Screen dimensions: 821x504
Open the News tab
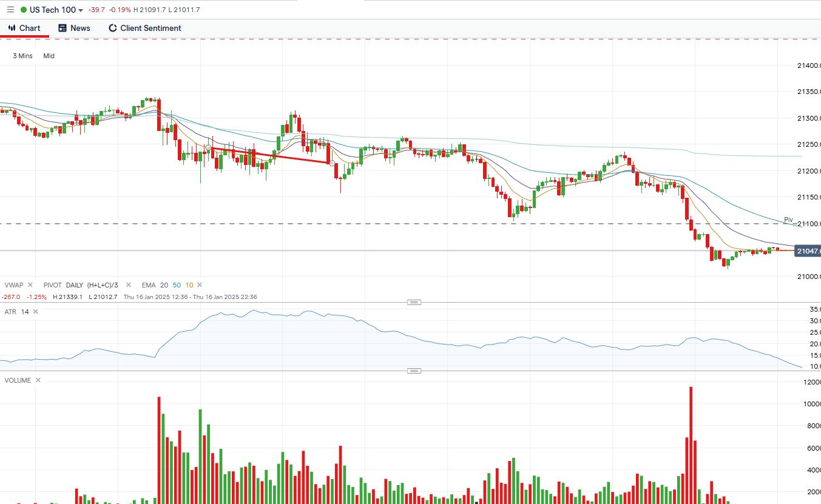pos(74,28)
